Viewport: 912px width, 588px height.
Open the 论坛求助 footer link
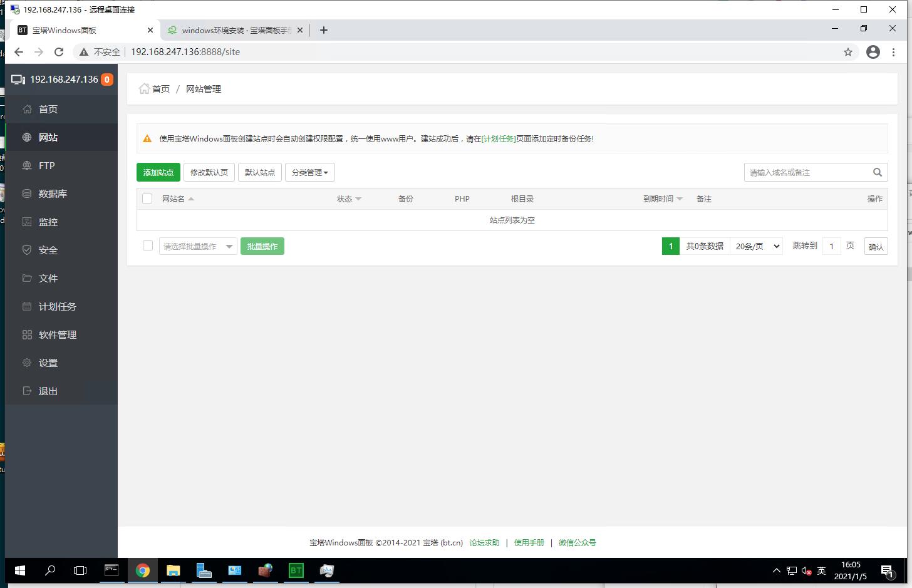484,542
